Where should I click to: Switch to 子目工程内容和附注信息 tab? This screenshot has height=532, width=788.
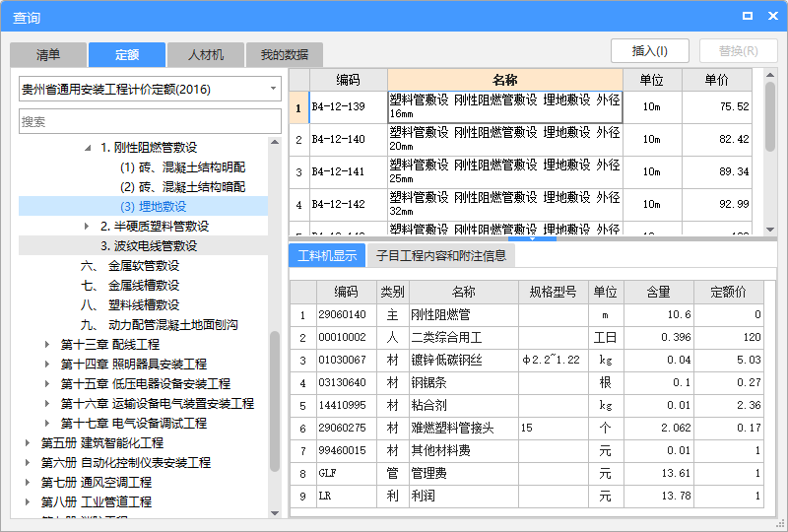pos(440,256)
